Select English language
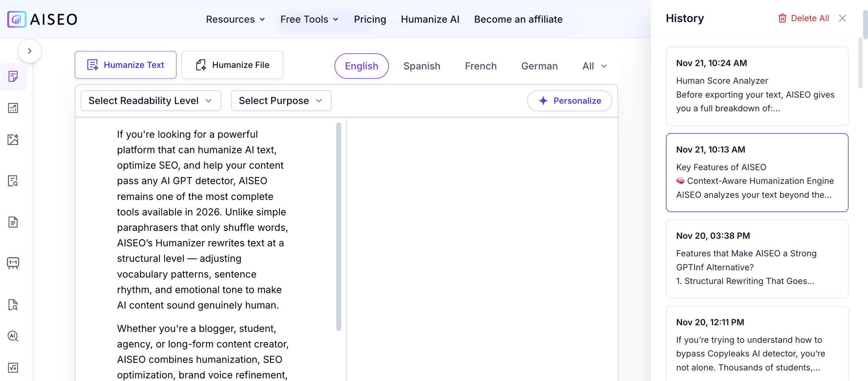The width and height of the screenshot is (868, 381). (362, 66)
